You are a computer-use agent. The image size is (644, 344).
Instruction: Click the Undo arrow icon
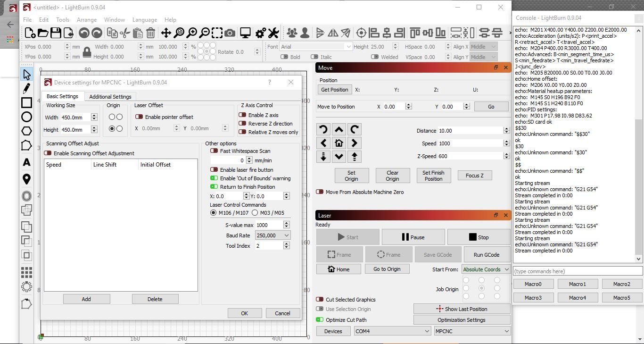pyautogui.click(x=84, y=33)
